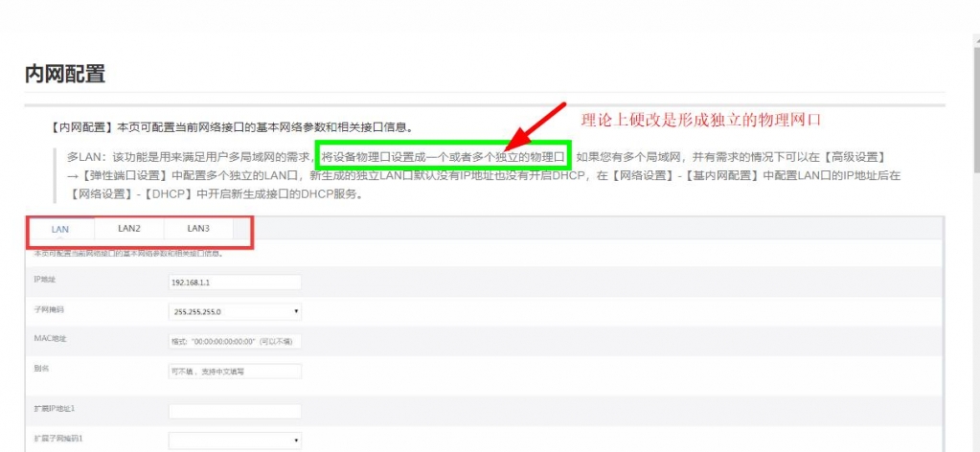Screen dimensions: 980x452
Task: Click the 内网配置 page heading
Action: click(x=64, y=74)
